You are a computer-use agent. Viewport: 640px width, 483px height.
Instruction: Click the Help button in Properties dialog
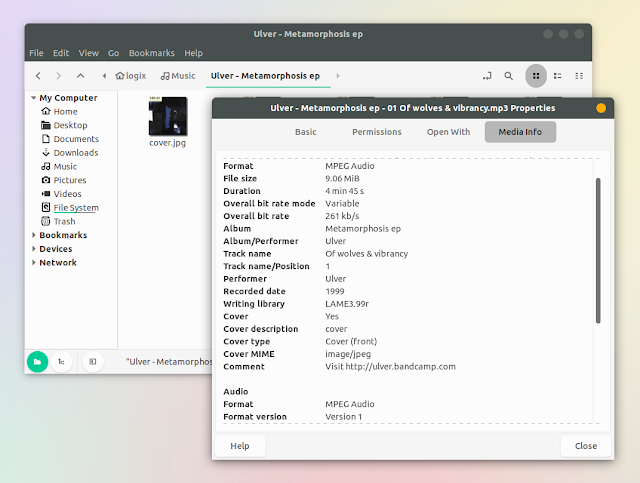pyautogui.click(x=240, y=446)
